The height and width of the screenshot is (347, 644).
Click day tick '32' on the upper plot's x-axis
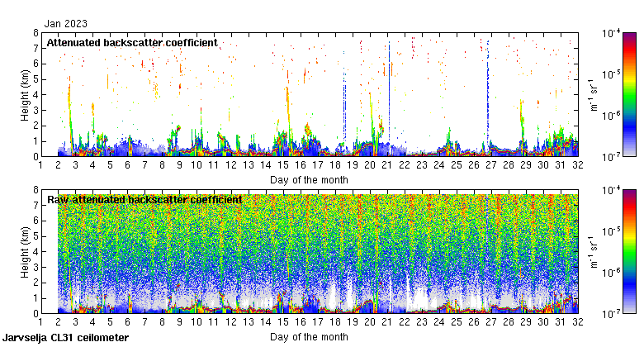click(x=578, y=165)
